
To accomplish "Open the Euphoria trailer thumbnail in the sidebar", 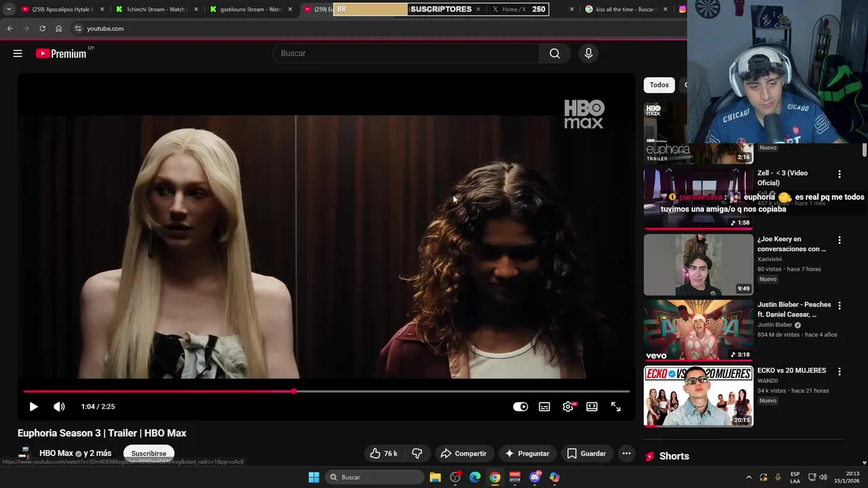I will 698,134.
